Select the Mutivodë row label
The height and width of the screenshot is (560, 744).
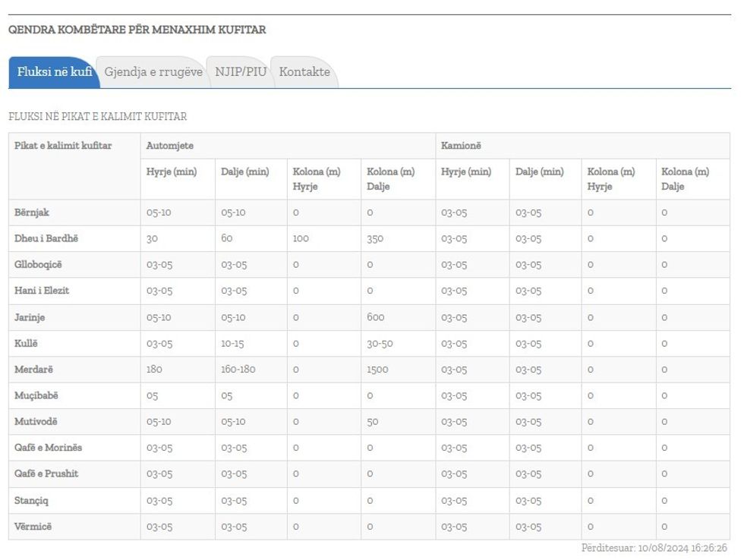pyautogui.click(x=36, y=422)
